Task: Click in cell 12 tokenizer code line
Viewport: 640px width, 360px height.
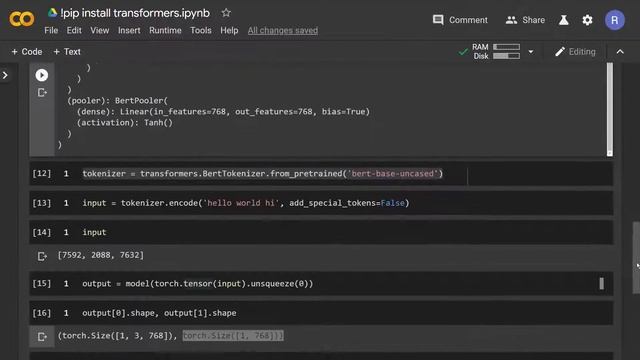Action: point(262,173)
